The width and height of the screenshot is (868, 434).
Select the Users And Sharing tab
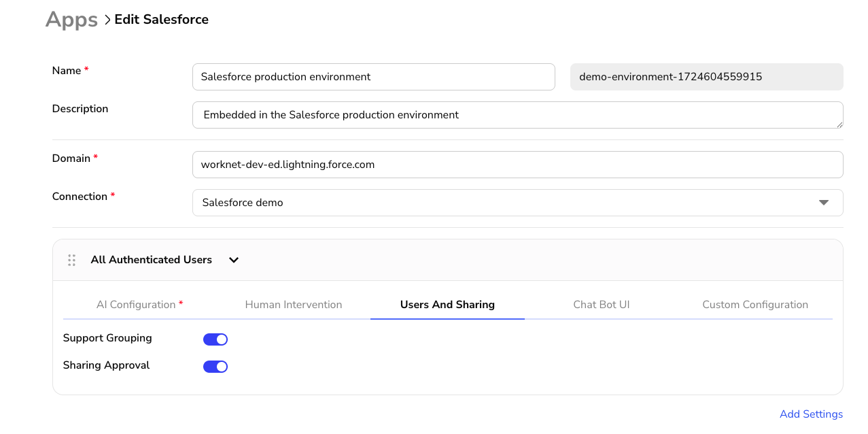click(x=447, y=305)
